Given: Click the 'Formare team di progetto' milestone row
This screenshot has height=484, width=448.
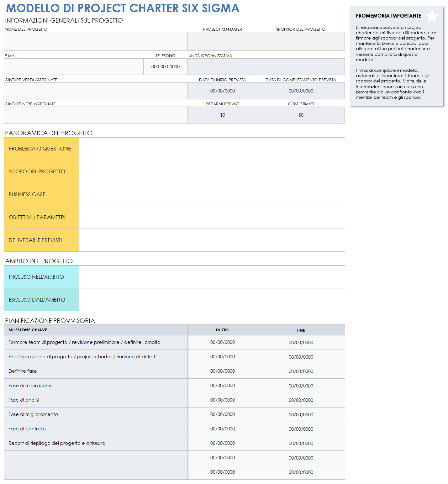Looking at the screenshot, I should pos(96,342).
